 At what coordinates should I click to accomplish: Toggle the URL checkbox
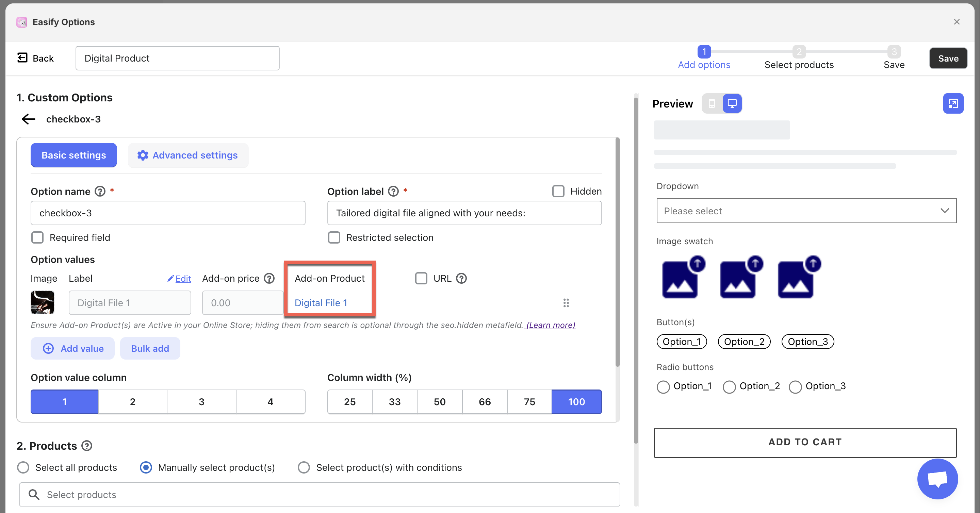[421, 278]
